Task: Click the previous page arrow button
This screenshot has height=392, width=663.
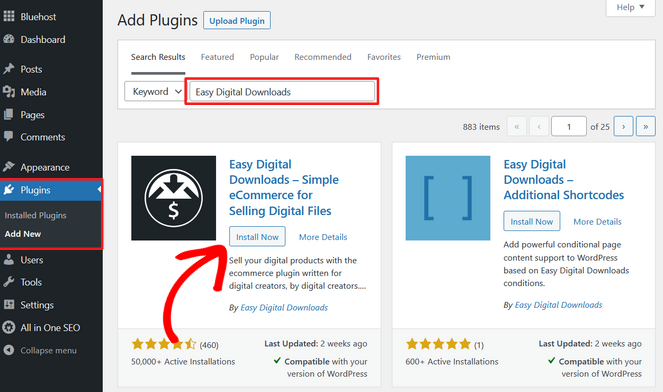Action: point(539,126)
